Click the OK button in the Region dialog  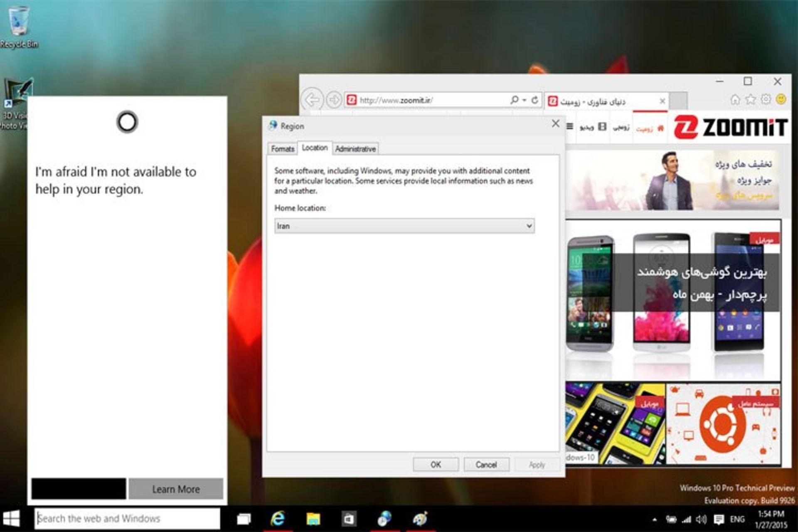[x=436, y=465]
